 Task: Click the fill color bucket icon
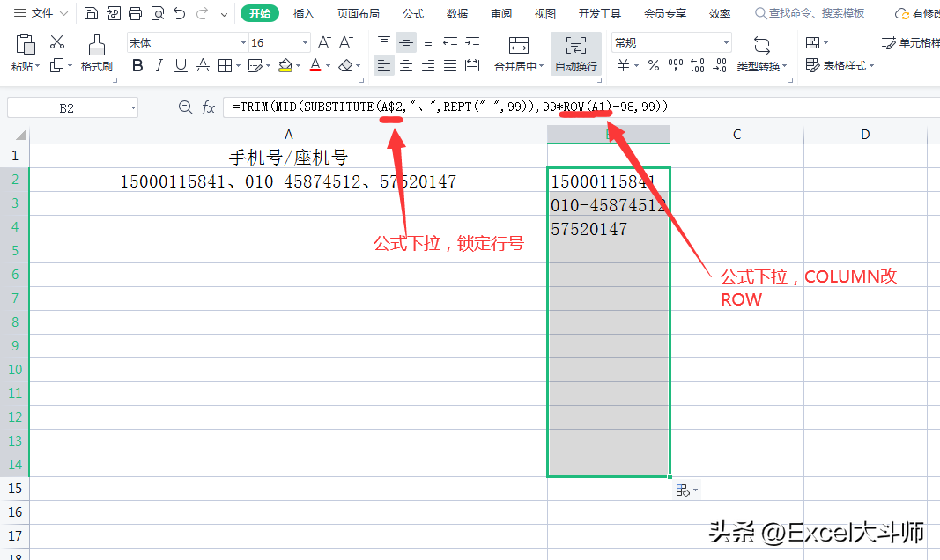point(285,66)
